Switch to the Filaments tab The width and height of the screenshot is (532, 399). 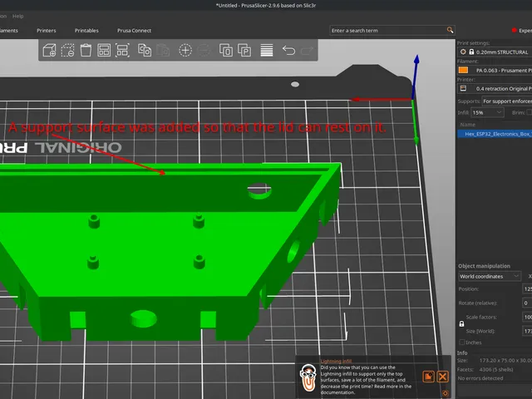[9, 30]
